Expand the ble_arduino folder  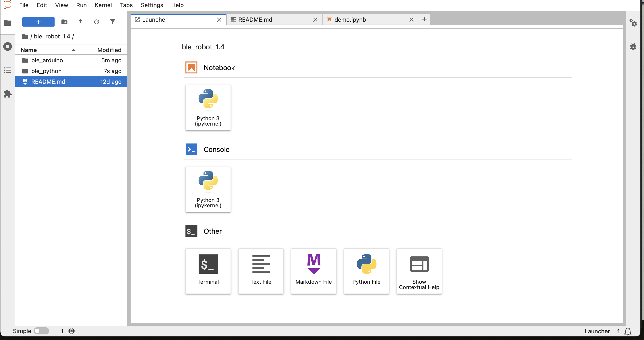(x=47, y=60)
